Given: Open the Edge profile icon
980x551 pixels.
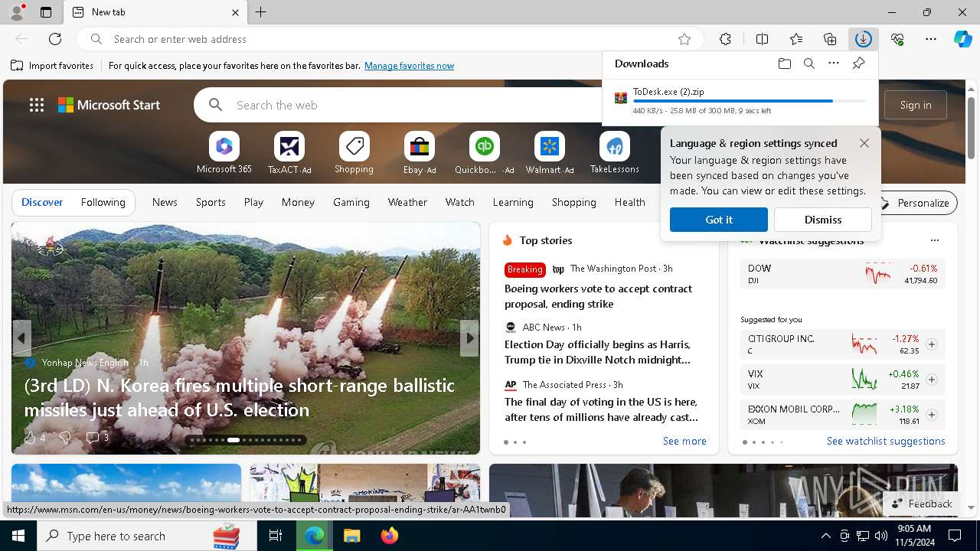Looking at the screenshot, I should click(x=17, y=12).
